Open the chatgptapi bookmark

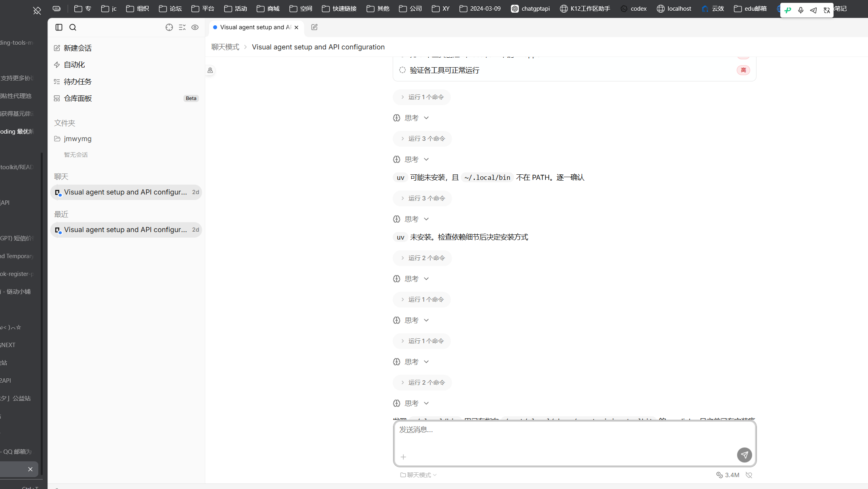(530, 9)
